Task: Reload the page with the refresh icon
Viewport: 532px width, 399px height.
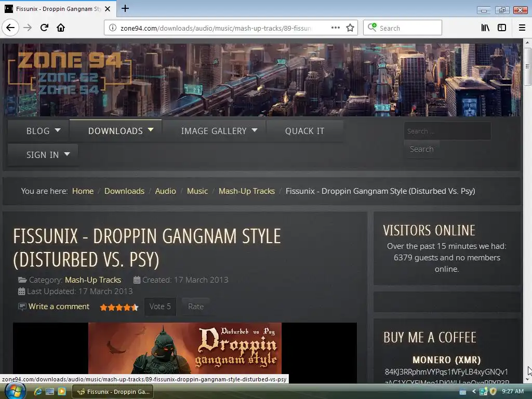Action: pos(44,28)
